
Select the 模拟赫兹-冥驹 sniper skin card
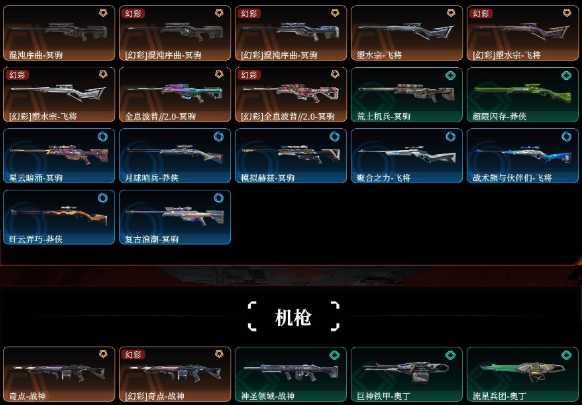[291, 156]
